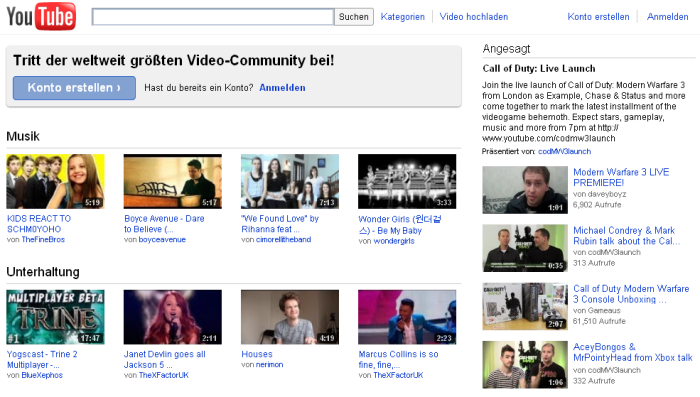Screen dimensions: 700x397
Task: Open nerimon channel link
Action: click(x=270, y=365)
